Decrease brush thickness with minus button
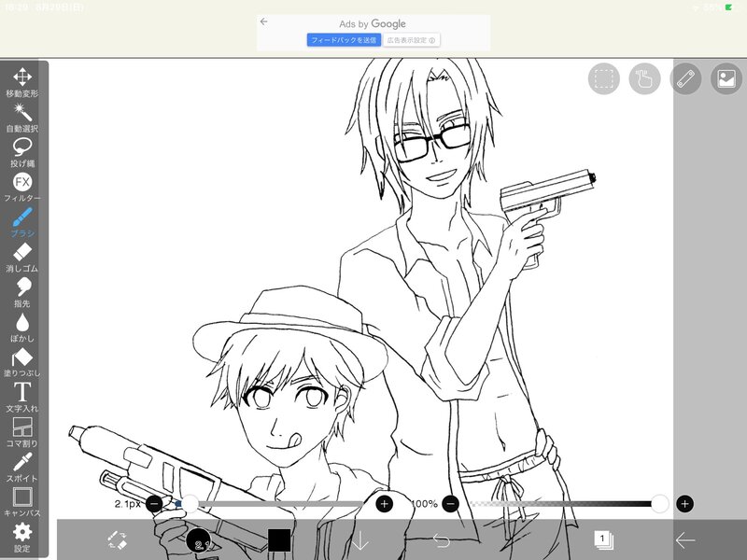Viewport: 747px width, 560px height. pos(154,503)
